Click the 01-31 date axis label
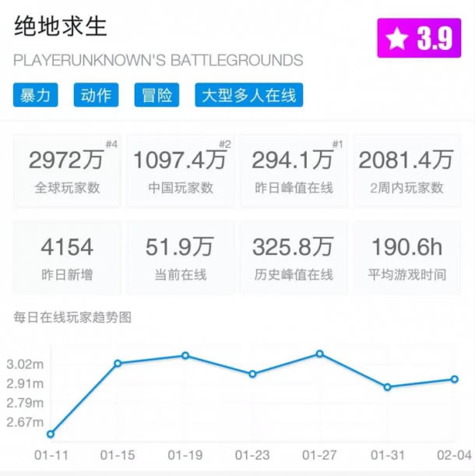The image size is (475, 476). click(x=388, y=456)
